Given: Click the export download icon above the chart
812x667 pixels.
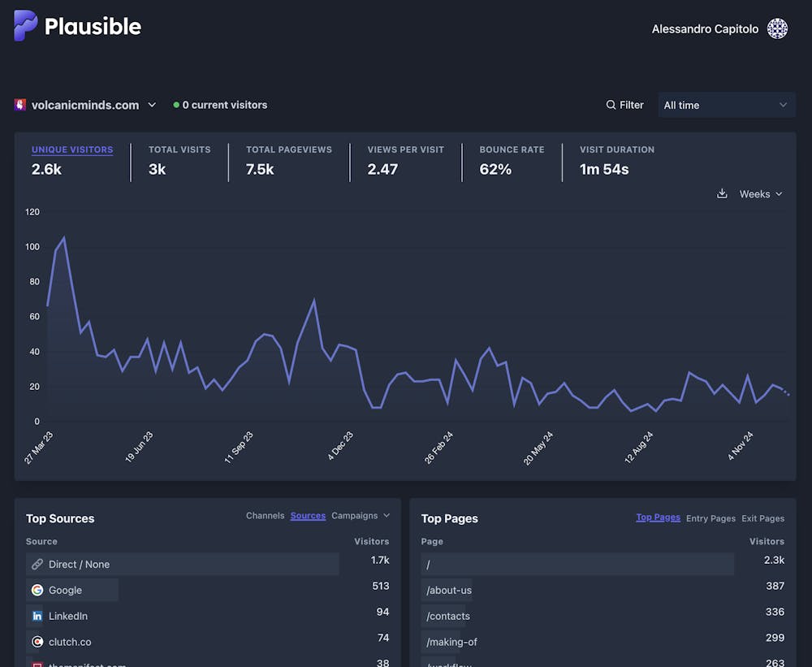Looking at the screenshot, I should point(722,193).
